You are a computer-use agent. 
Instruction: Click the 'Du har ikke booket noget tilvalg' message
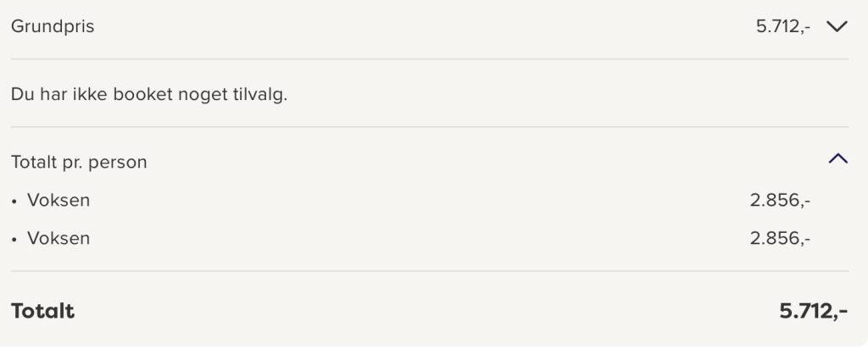(x=149, y=94)
